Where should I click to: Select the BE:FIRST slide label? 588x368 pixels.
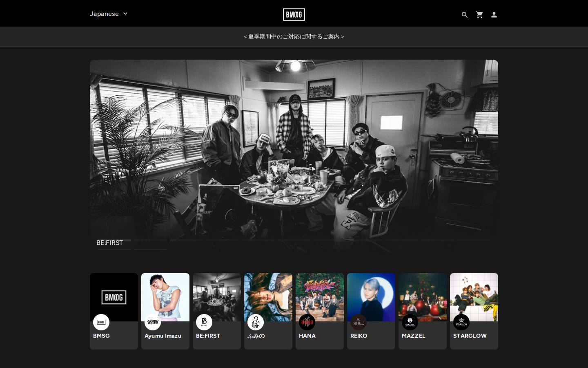pos(109,242)
